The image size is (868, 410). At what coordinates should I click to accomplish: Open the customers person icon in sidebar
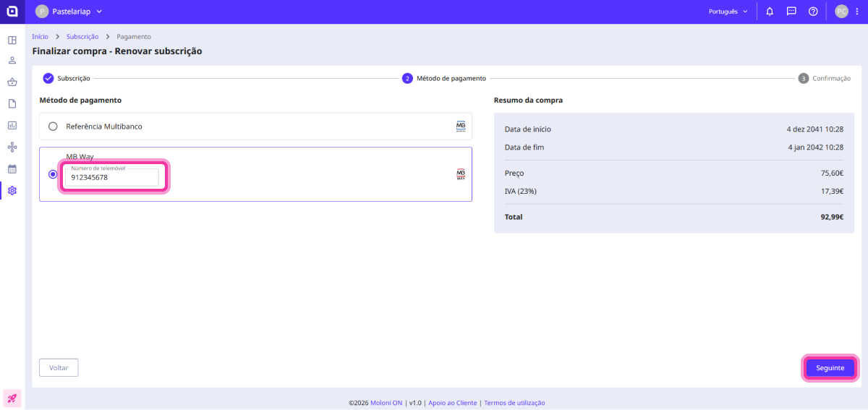[x=12, y=61]
